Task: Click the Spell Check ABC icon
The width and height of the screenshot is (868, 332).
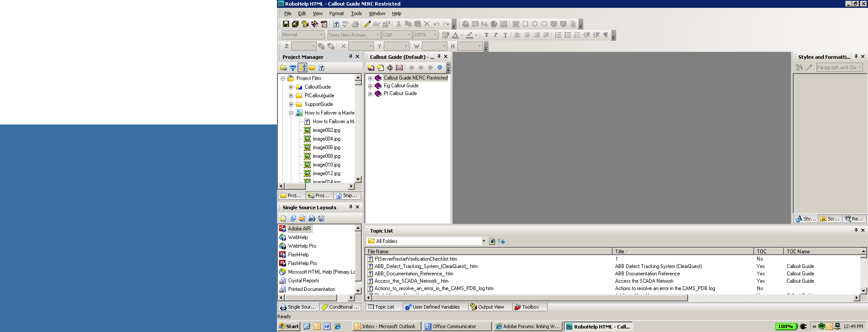Action: pos(346,24)
